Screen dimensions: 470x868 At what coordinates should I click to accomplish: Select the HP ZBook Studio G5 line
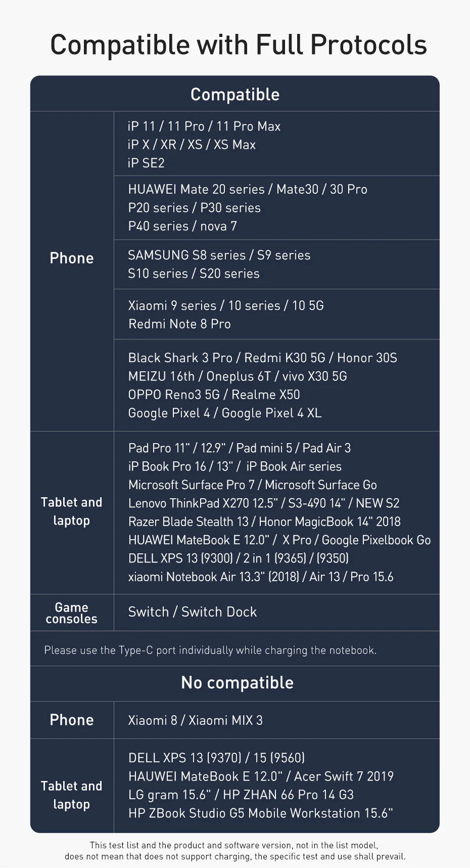tap(261, 813)
